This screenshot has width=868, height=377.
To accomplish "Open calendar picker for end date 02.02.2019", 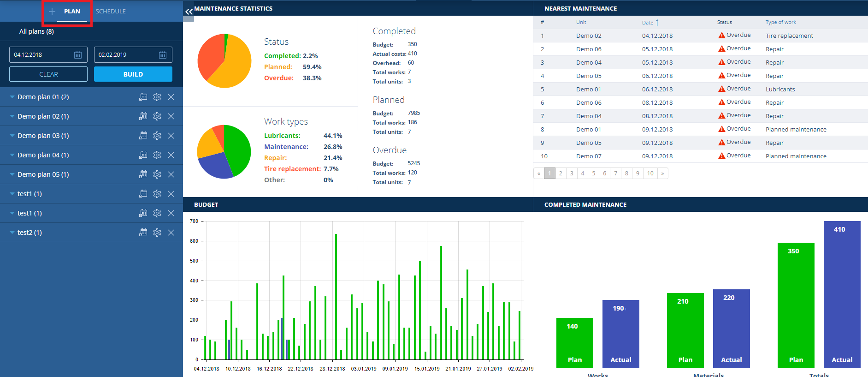I will click(x=163, y=55).
